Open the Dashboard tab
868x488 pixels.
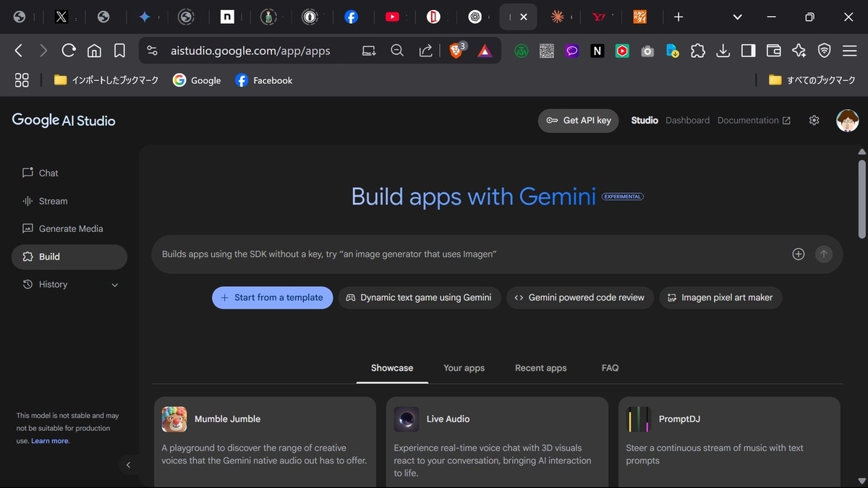[687, 121]
